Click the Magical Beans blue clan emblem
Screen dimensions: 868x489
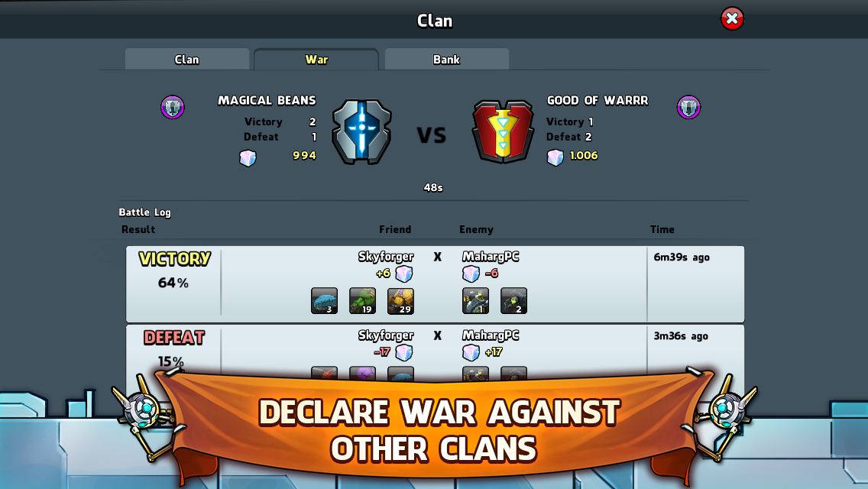point(361,132)
